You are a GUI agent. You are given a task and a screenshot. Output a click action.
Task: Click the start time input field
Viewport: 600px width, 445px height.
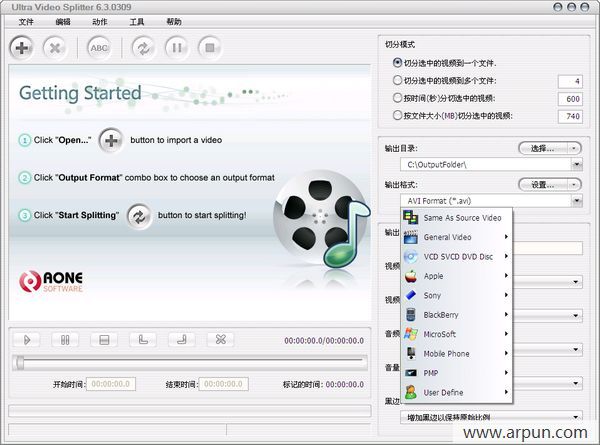click(111, 384)
